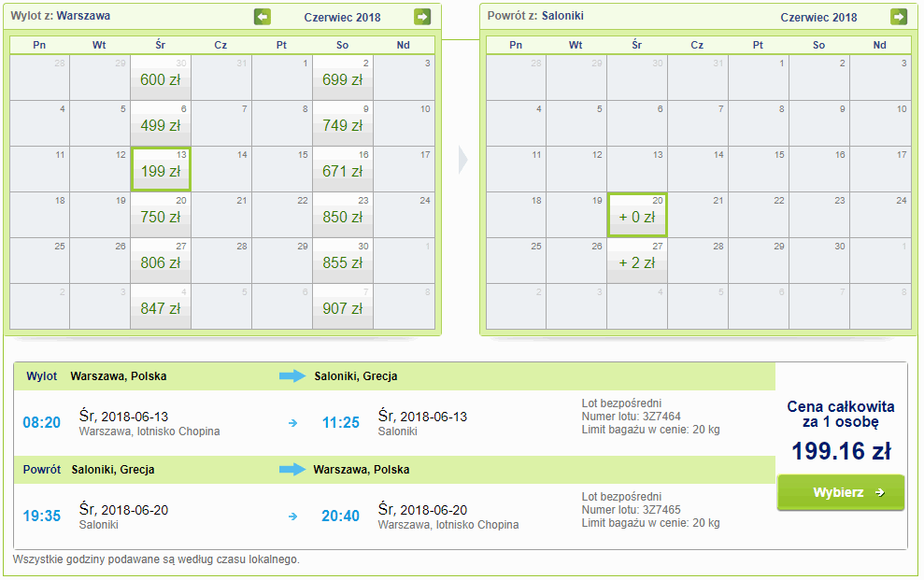
Task: Select the 750 zł departure on June 20
Action: point(161,217)
